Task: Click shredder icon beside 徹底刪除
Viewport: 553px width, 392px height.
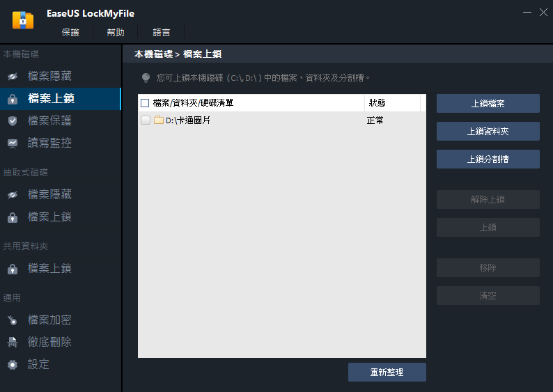Action: 13,342
